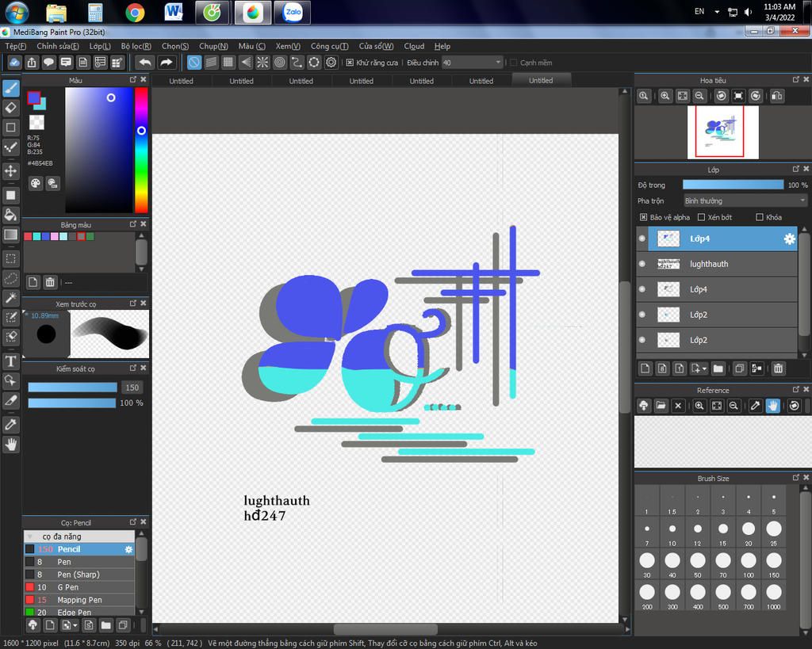The height and width of the screenshot is (649, 812).
Task: Select the rectangular Selection tool
Action: [11, 258]
